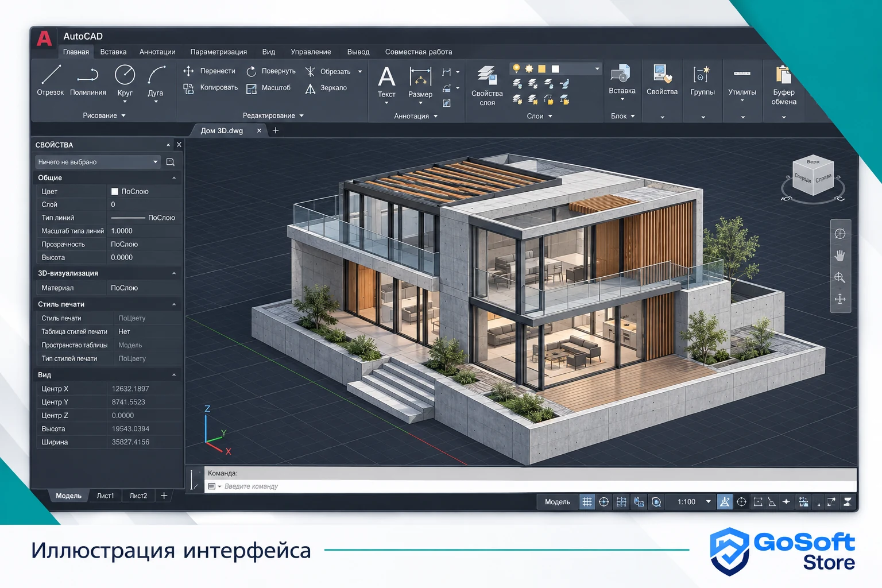Close the Дом 3D.dwg file tab

259,131
